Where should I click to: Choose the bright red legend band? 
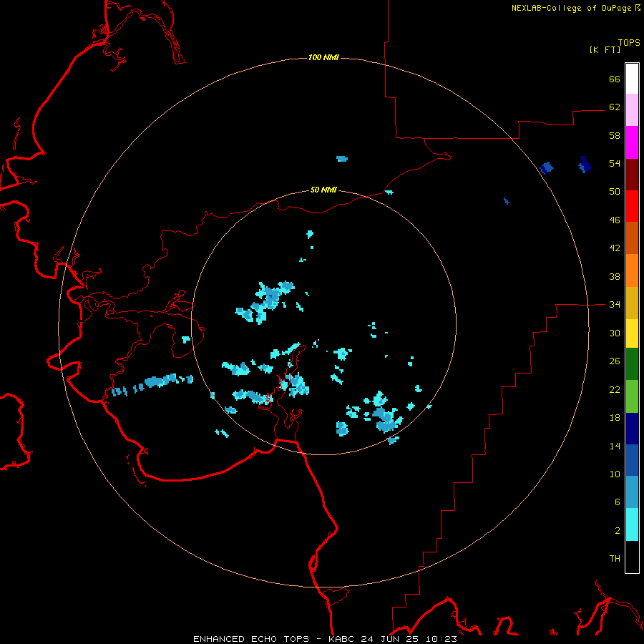(632, 206)
